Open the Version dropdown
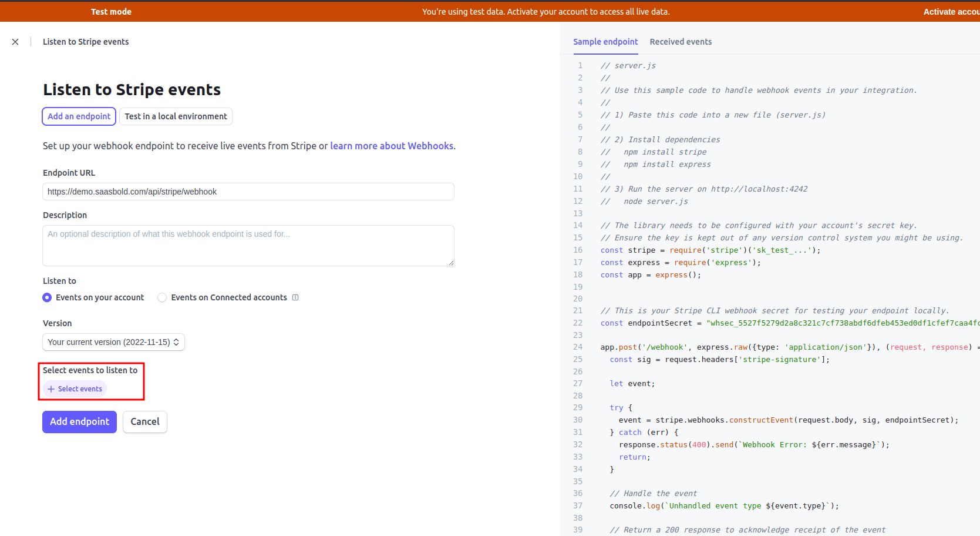This screenshot has height=536, width=980. coord(113,342)
